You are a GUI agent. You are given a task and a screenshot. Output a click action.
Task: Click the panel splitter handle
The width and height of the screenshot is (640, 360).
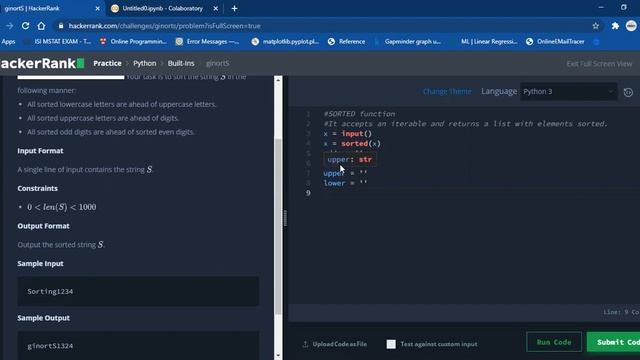pos(285,218)
